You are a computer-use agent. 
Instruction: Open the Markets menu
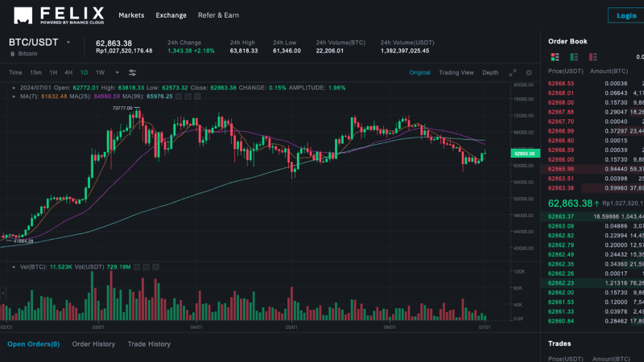point(131,15)
